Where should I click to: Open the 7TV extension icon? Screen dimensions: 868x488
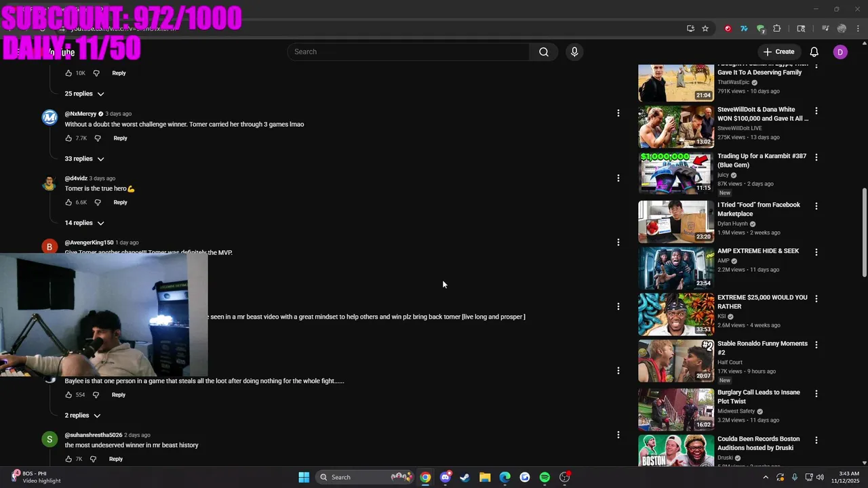pyautogui.click(x=744, y=28)
